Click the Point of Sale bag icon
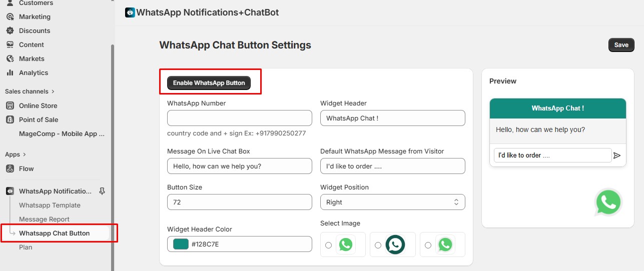Viewport: 644px width, 271px height. (x=10, y=119)
